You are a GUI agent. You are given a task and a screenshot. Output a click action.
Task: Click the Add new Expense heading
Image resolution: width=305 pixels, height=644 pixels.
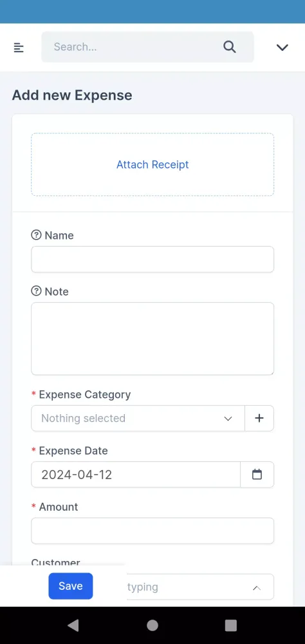pyautogui.click(x=72, y=95)
